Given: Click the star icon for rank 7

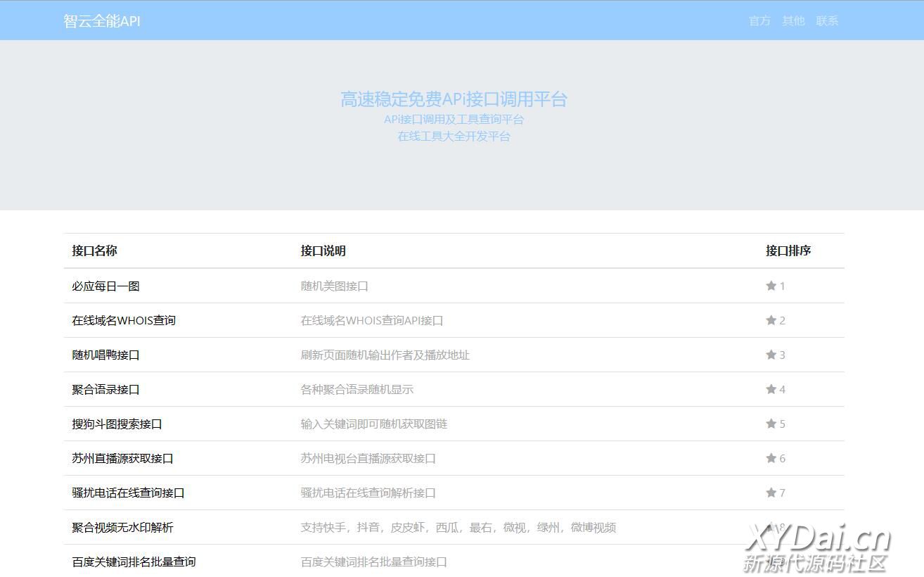Looking at the screenshot, I should [771, 493].
